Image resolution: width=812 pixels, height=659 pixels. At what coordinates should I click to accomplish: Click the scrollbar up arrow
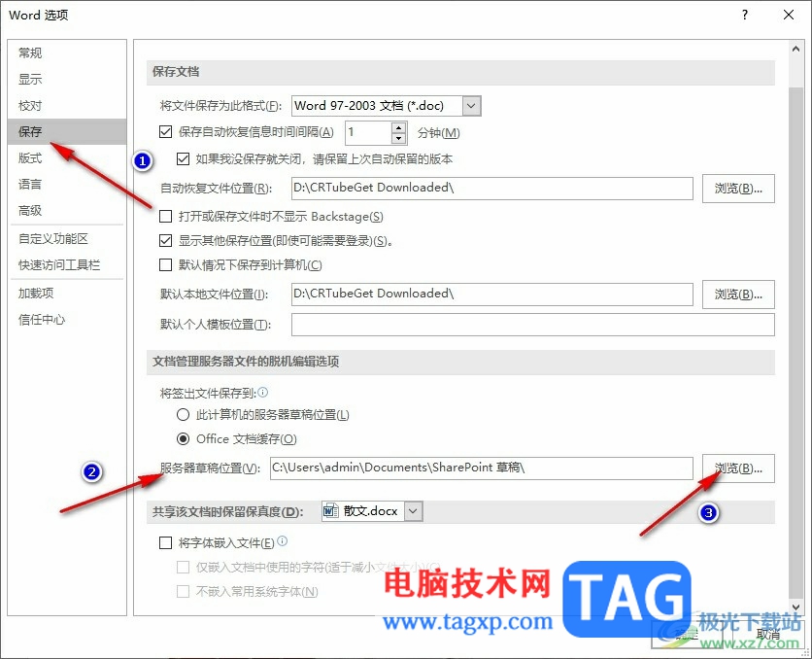795,49
